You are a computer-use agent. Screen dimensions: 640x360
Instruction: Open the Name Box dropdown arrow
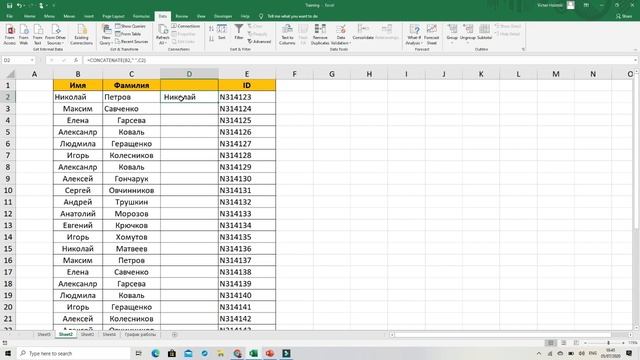point(32,60)
